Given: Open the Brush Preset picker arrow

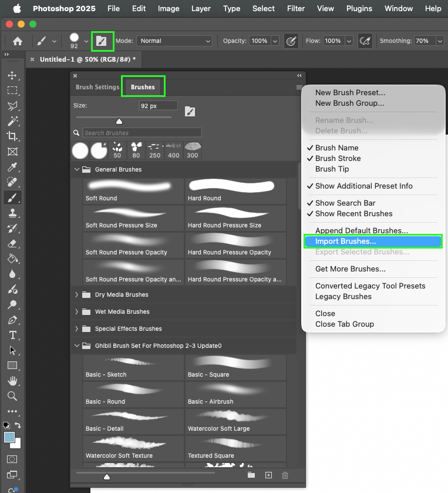Looking at the screenshot, I should point(86,41).
